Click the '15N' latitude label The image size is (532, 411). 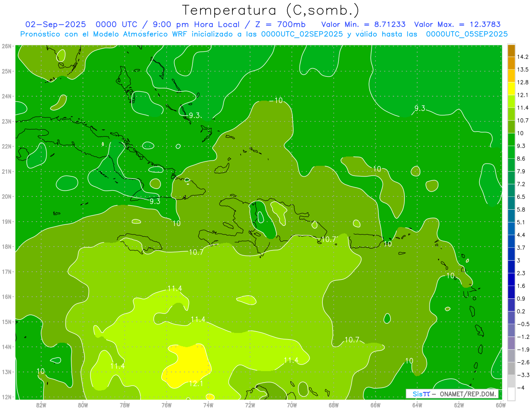pyautogui.click(x=7, y=322)
